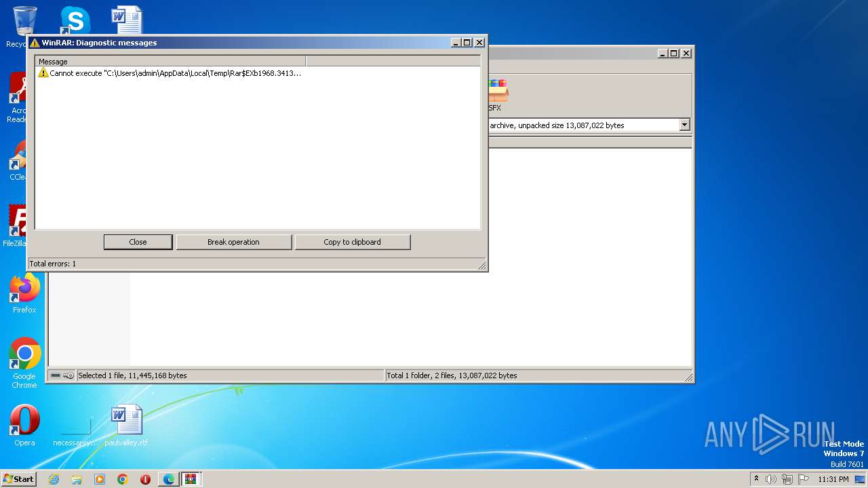The height and width of the screenshot is (488, 868).
Task: Open the Skype desktop shortcut
Action: 75,20
